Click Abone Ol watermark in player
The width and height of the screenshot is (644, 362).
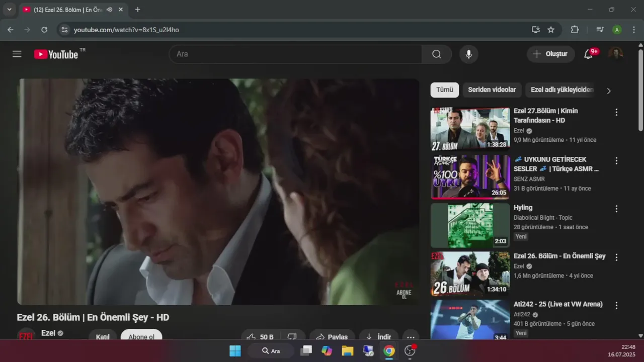coord(404,291)
